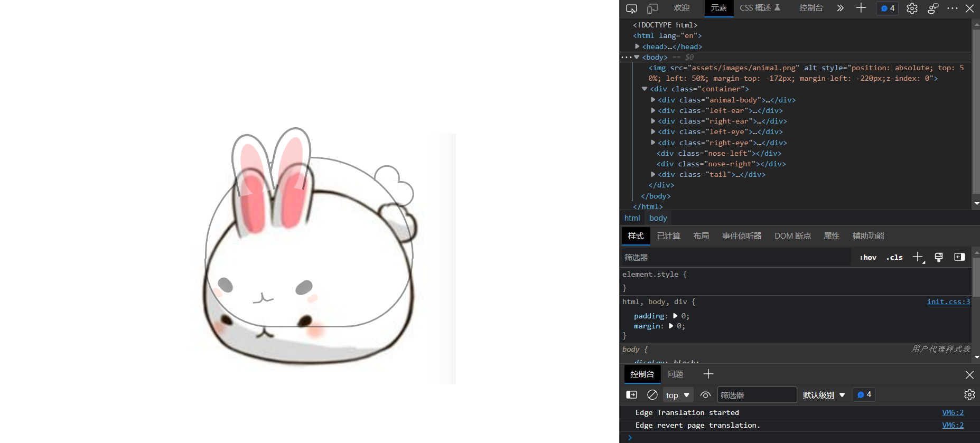Select drawer 控制台 tab
Screen dimensions: 980x443
(642, 374)
